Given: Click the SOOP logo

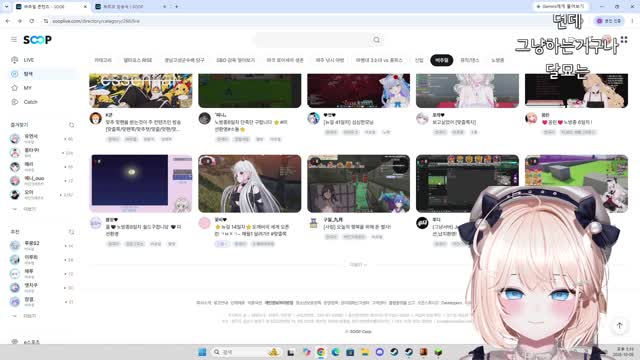Looking at the screenshot, I should tap(37, 40).
